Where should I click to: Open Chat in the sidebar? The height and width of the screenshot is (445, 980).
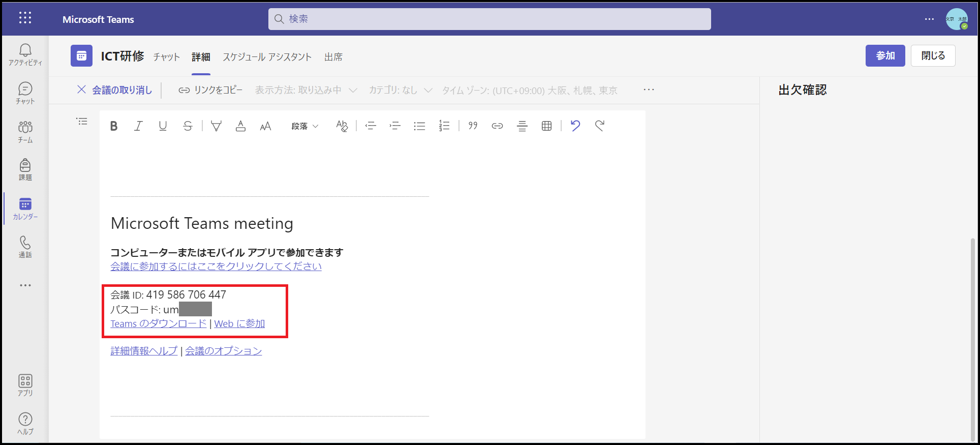coord(25,94)
